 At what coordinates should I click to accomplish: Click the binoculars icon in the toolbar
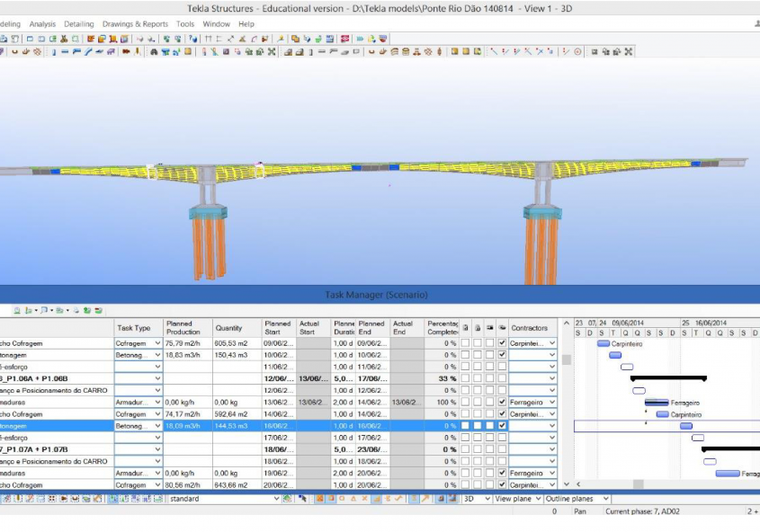tap(154, 52)
